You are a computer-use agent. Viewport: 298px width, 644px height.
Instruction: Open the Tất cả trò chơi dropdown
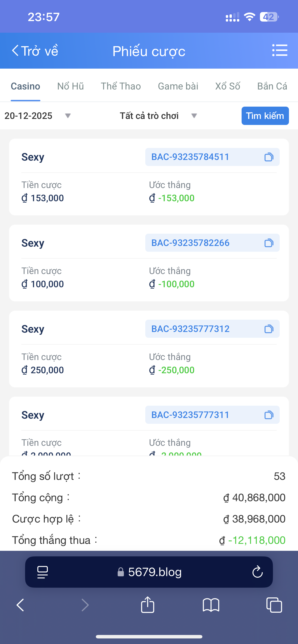pyautogui.click(x=158, y=116)
